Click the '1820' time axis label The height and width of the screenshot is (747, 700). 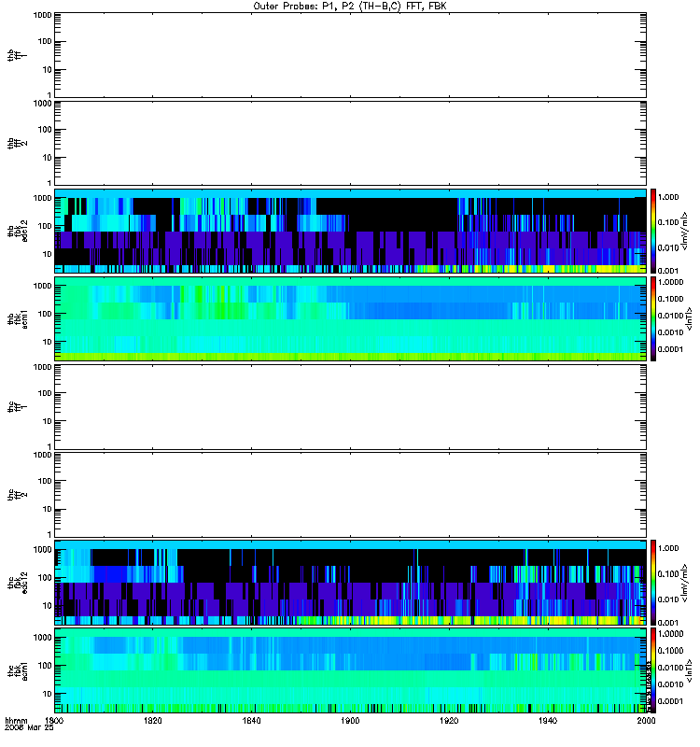(x=153, y=721)
